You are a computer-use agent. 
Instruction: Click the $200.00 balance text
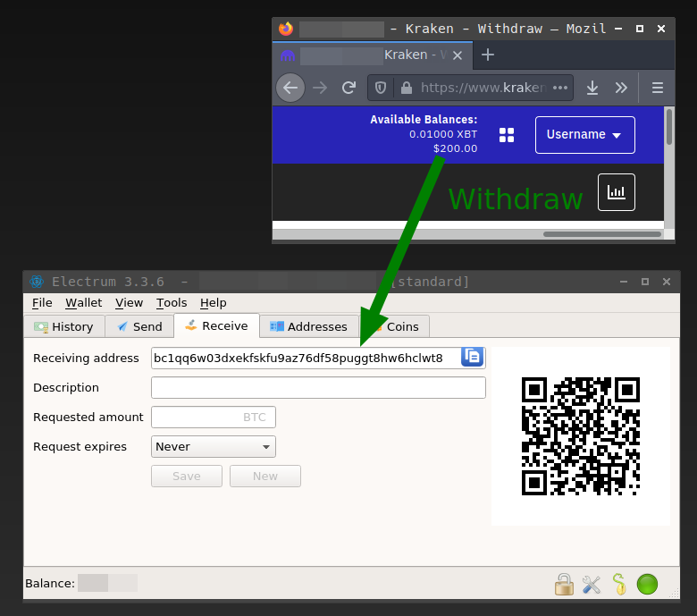coord(455,148)
